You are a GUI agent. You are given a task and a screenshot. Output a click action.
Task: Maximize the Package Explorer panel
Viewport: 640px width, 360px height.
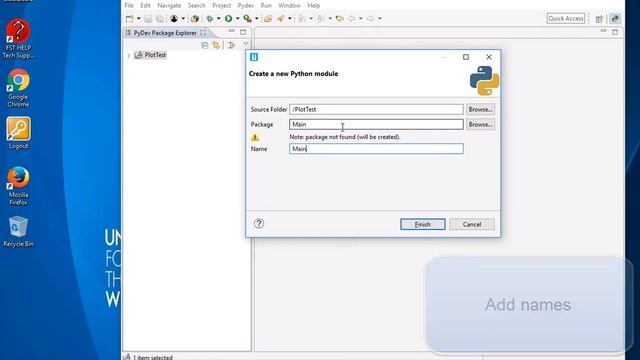tap(243, 32)
